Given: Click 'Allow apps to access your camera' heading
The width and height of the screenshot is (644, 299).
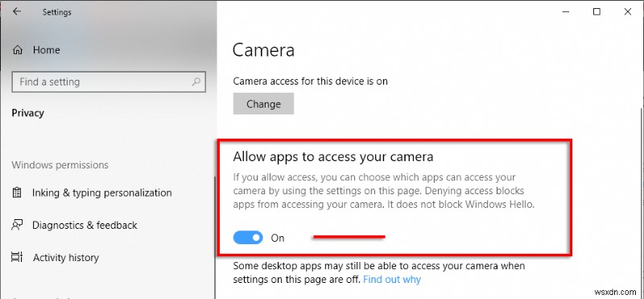Looking at the screenshot, I should click(x=333, y=156).
